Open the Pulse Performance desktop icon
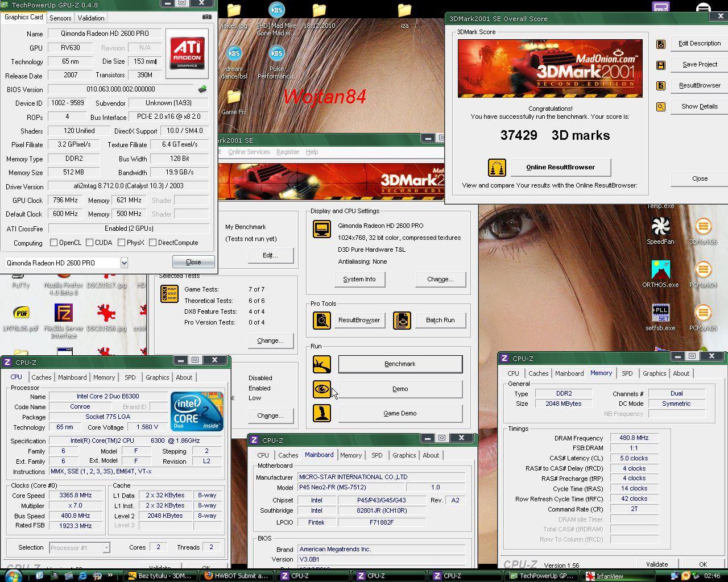The image size is (728, 582). [276, 63]
